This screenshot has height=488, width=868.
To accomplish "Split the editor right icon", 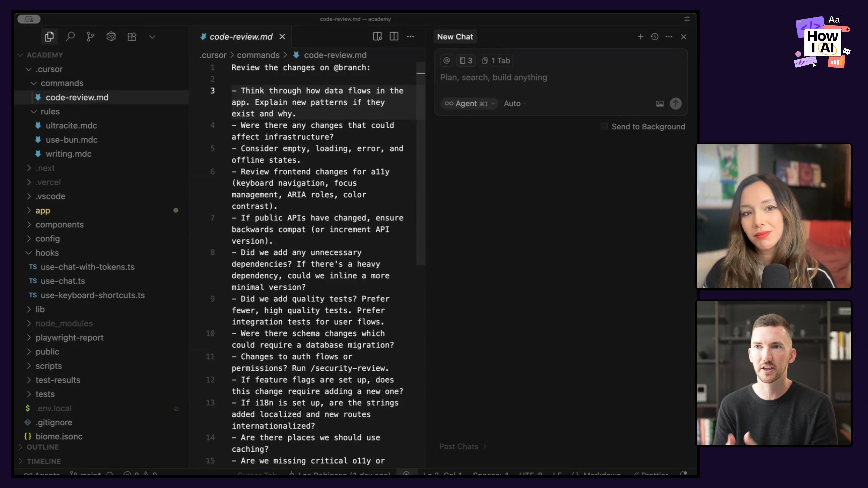I will (394, 36).
